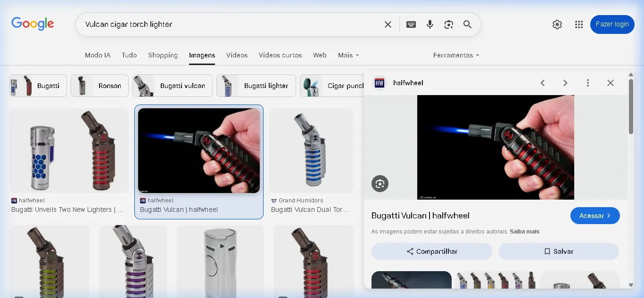
Task: Open the Saiba mais link
Action: tap(525, 232)
